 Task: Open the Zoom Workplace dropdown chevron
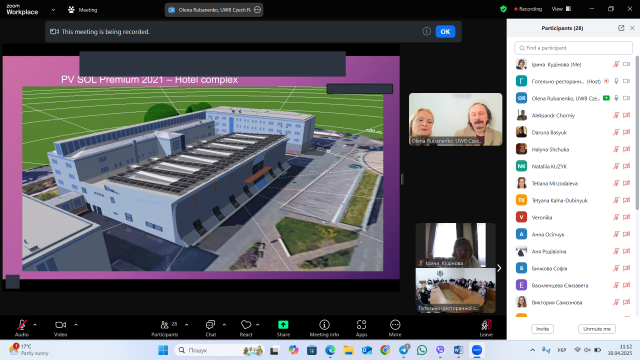(53, 10)
